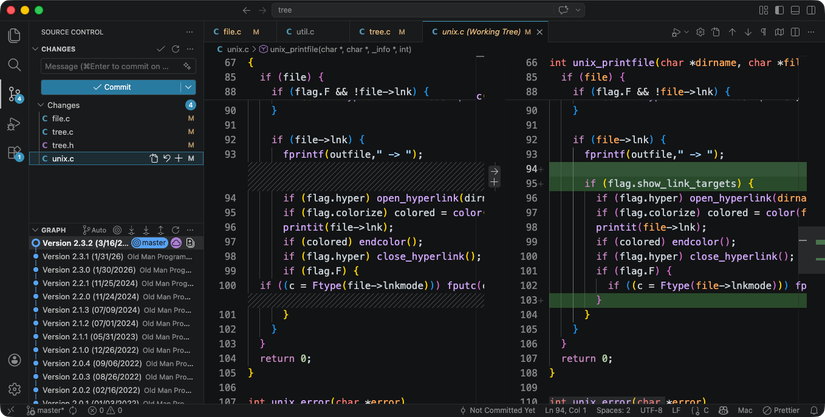Toggle Auto branch filter in Graph
The height and width of the screenshot is (417, 825).
point(94,230)
